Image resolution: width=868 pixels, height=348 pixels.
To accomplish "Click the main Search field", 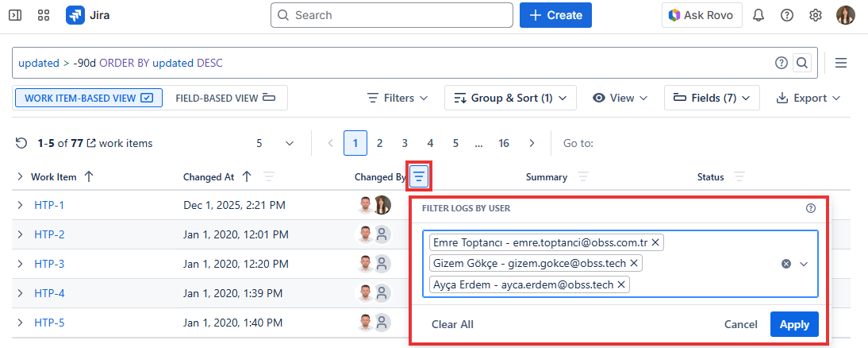I will [x=391, y=15].
